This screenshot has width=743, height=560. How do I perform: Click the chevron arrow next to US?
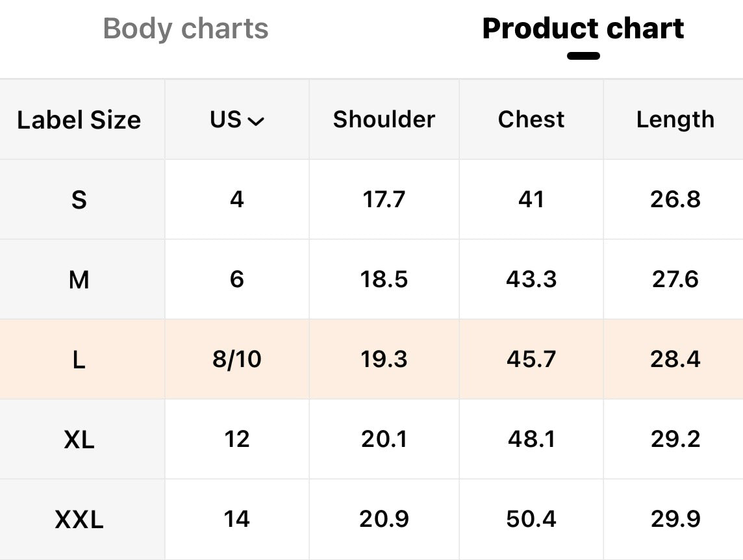(x=256, y=122)
